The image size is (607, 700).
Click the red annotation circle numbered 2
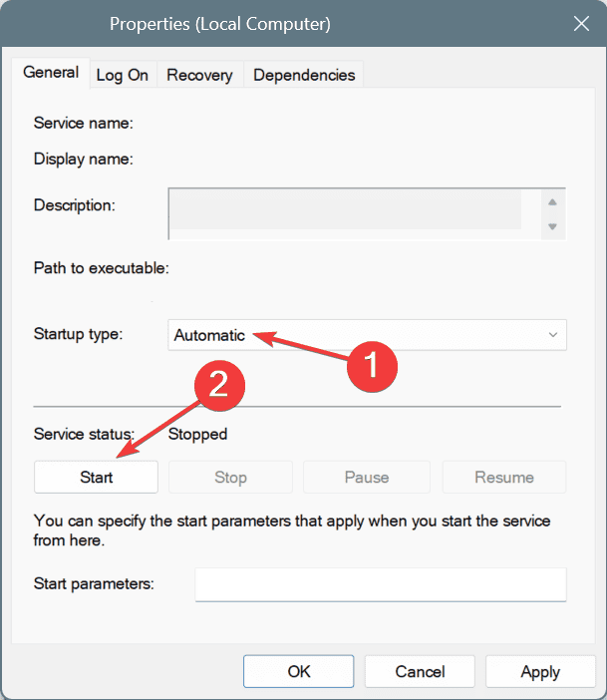click(219, 385)
